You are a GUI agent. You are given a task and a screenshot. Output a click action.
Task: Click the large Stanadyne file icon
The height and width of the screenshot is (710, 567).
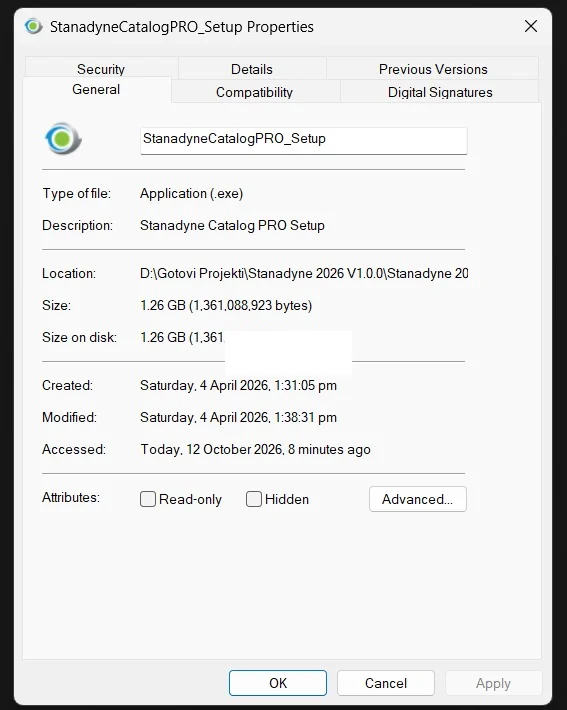coord(63,139)
